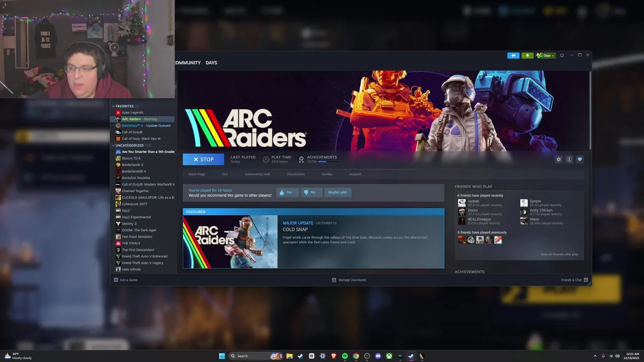
Task: Click the Halo Infinite game icon
Action: pos(118,269)
